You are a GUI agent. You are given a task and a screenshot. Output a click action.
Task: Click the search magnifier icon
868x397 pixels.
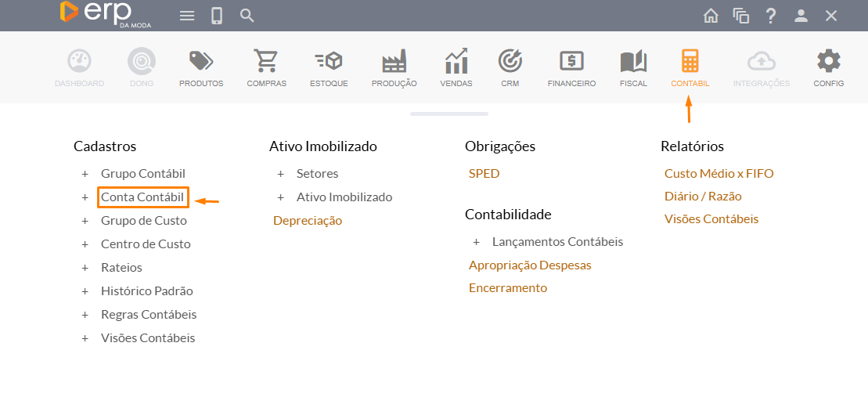coord(247,16)
